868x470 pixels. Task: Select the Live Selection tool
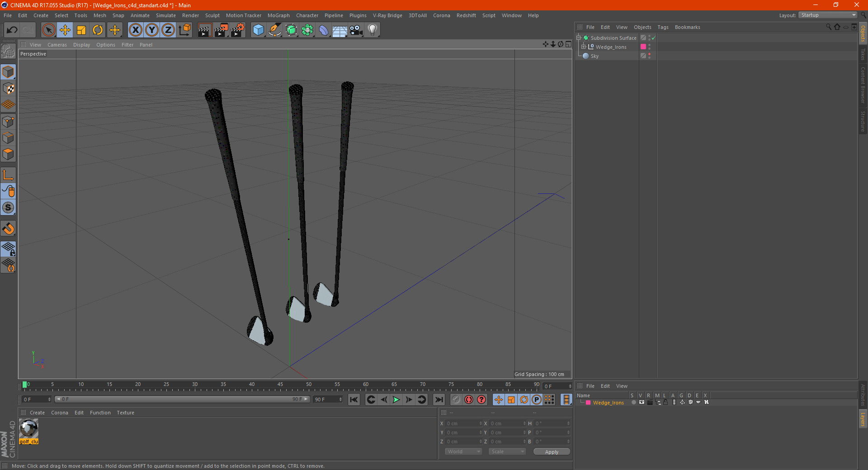click(x=48, y=30)
